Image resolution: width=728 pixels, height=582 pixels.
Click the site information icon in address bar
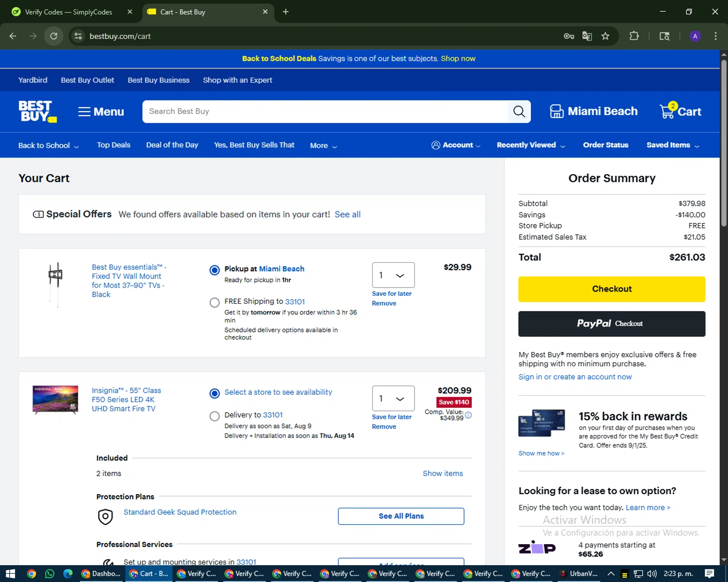click(78, 36)
